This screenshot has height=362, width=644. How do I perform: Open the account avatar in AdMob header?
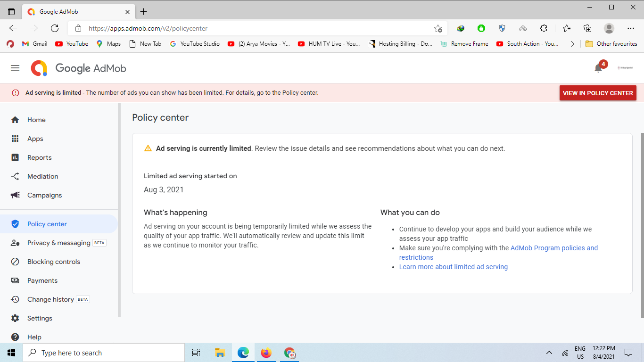click(625, 68)
